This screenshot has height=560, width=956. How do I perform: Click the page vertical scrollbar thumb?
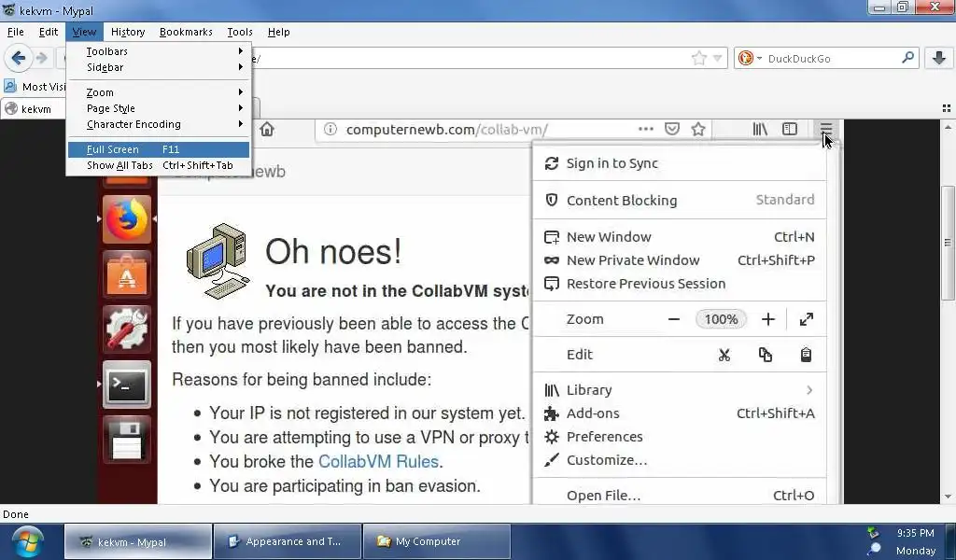(948, 243)
